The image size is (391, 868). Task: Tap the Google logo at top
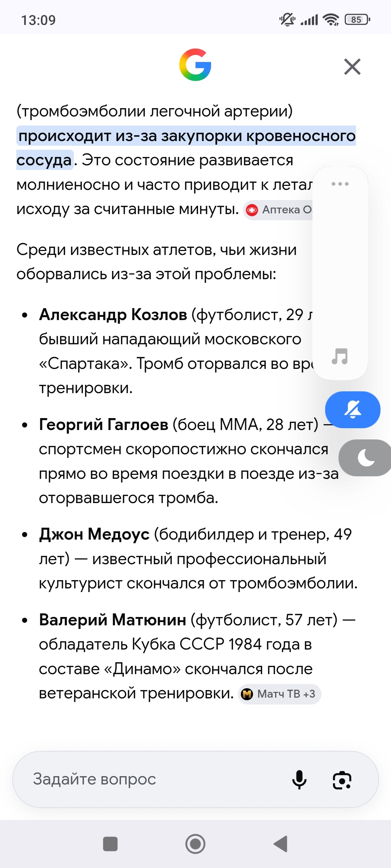tap(195, 65)
